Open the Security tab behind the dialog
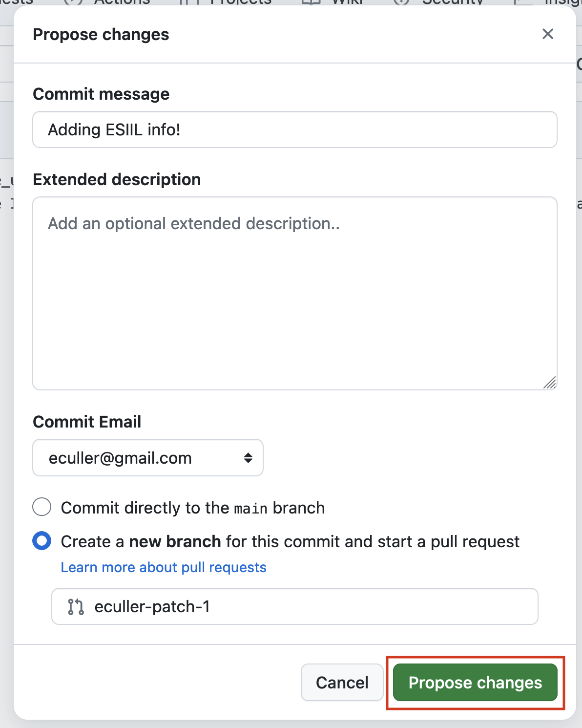This screenshot has width=582, height=728. click(438, 2)
